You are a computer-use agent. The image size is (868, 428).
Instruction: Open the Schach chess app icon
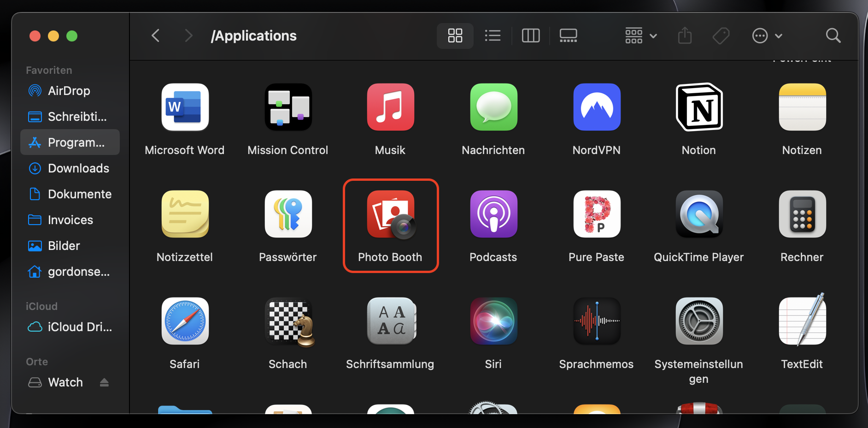coord(289,322)
